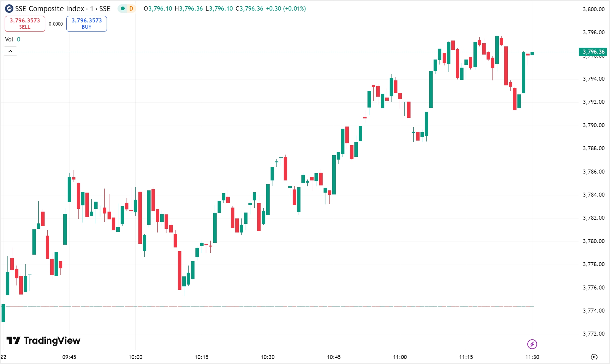Click the purple lightning bolt icon
The image size is (610, 364).
coord(532,344)
